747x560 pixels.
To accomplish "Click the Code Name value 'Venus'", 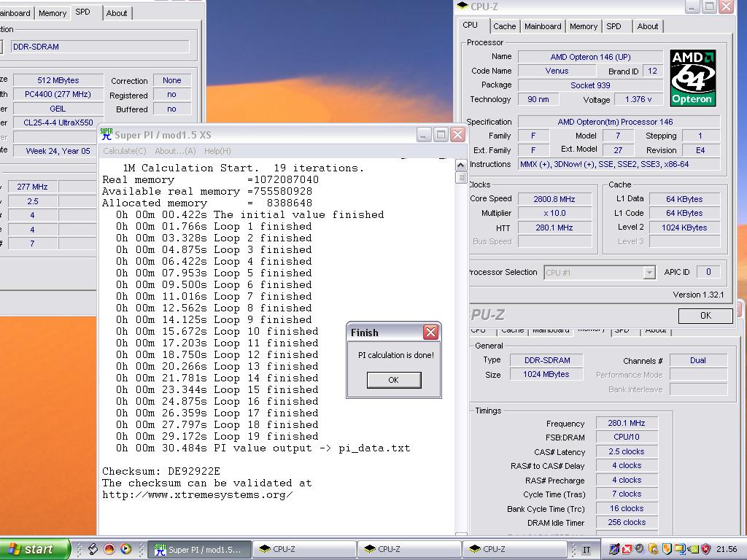I will [x=557, y=71].
